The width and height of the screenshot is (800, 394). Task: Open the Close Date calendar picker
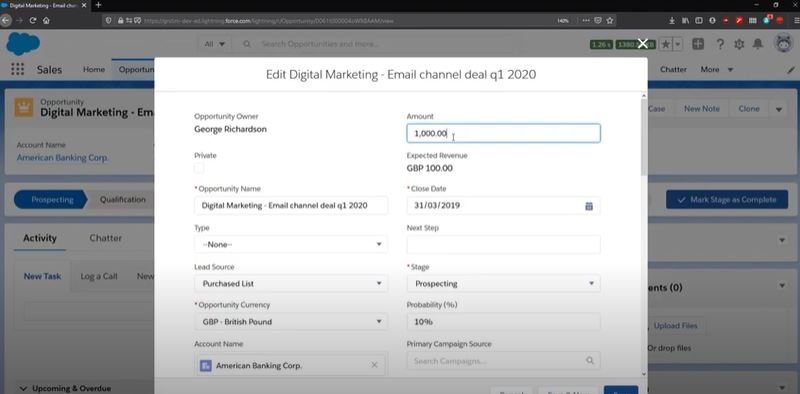point(589,206)
